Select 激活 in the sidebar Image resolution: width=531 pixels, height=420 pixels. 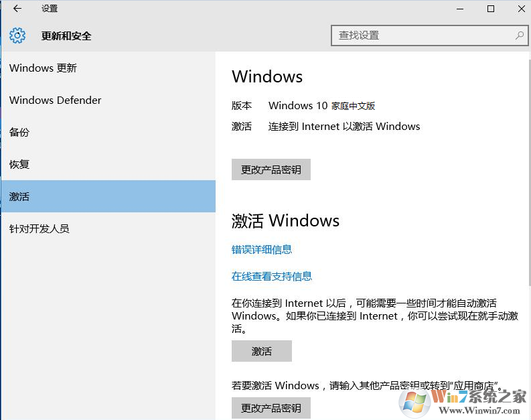point(108,196)
